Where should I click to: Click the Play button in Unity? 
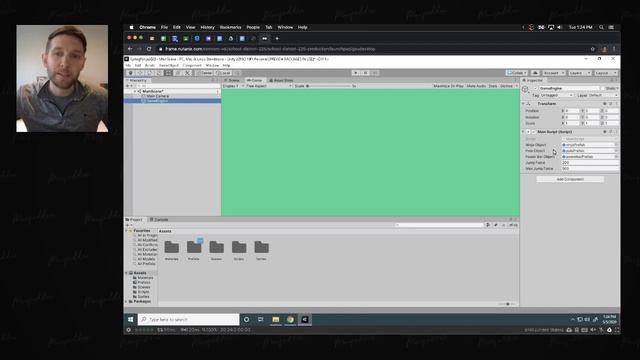[x=356, y=73]
